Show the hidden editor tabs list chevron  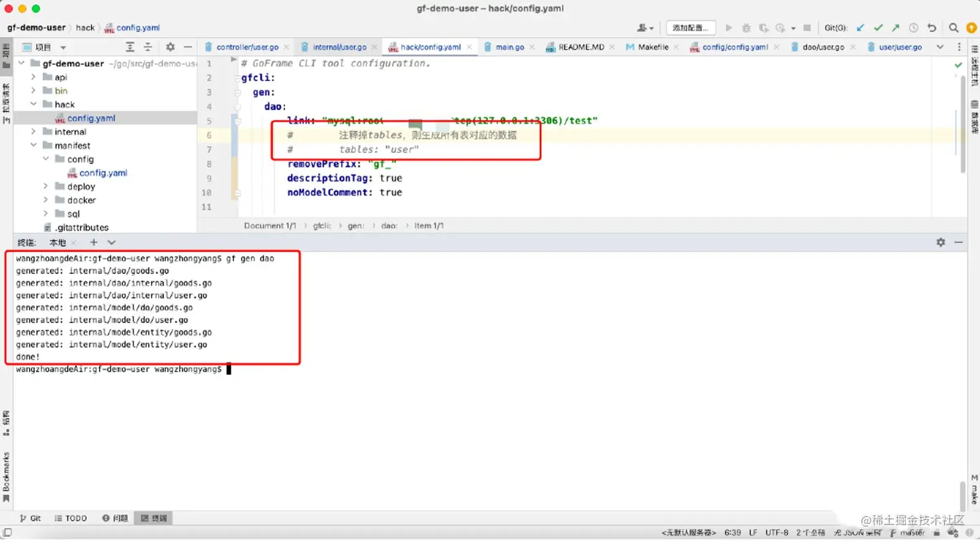[940, 47]
